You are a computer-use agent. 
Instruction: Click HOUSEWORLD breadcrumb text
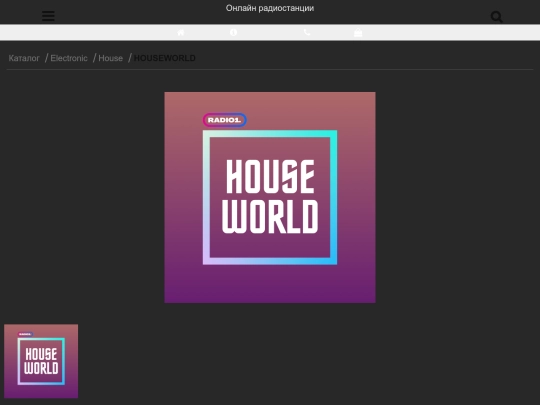pyautogui.click(x=165, y=58)
